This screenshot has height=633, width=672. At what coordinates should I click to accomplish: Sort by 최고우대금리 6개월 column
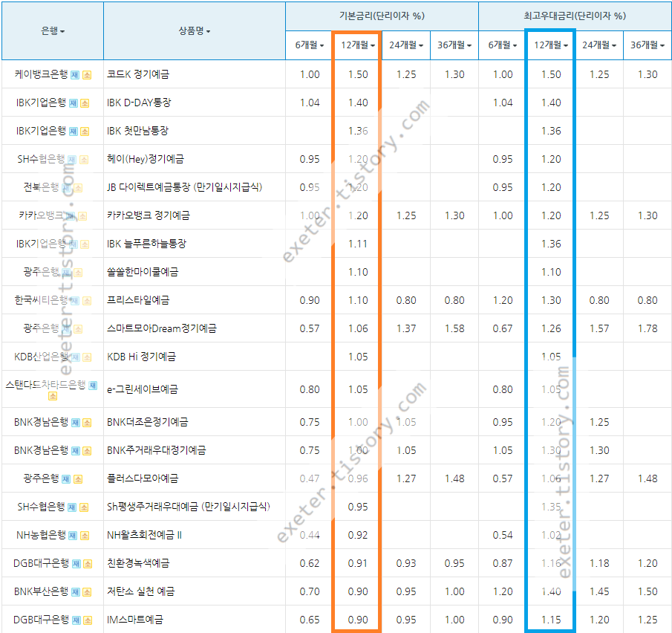point(503,45)
